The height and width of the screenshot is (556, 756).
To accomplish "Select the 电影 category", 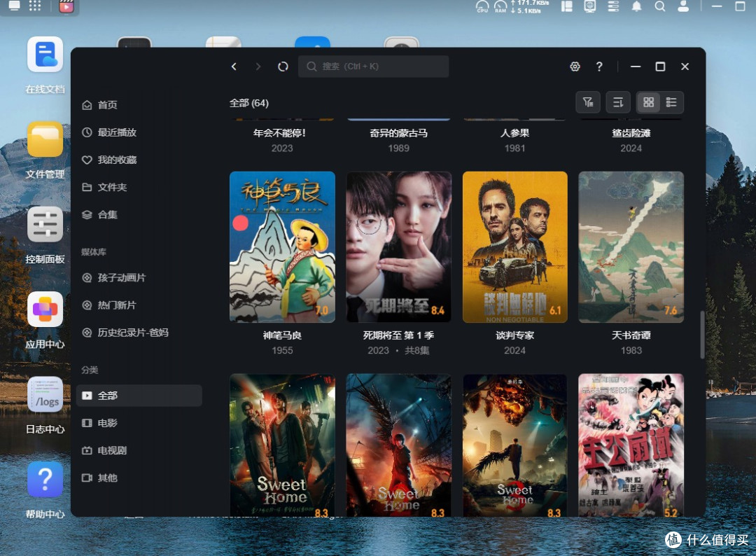I will (139, 423).
